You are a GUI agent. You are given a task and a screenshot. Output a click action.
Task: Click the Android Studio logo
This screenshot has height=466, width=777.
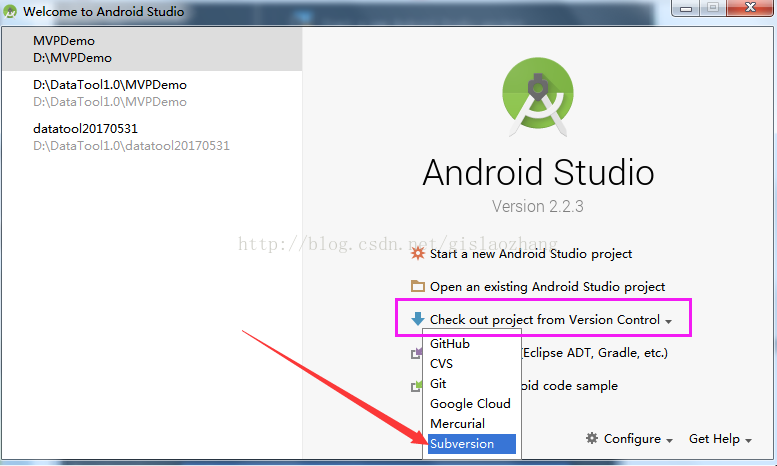point(538,97)
